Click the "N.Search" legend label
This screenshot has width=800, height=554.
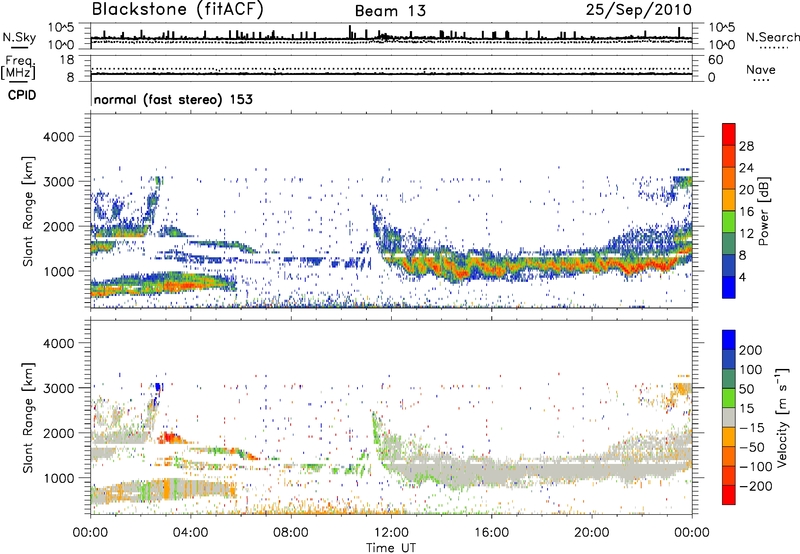(x=772, y=37)
